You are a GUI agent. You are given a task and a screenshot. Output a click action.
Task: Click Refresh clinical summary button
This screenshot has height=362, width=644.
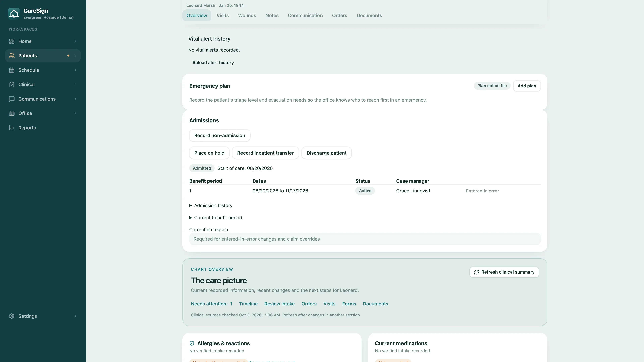tap(504, 272)
